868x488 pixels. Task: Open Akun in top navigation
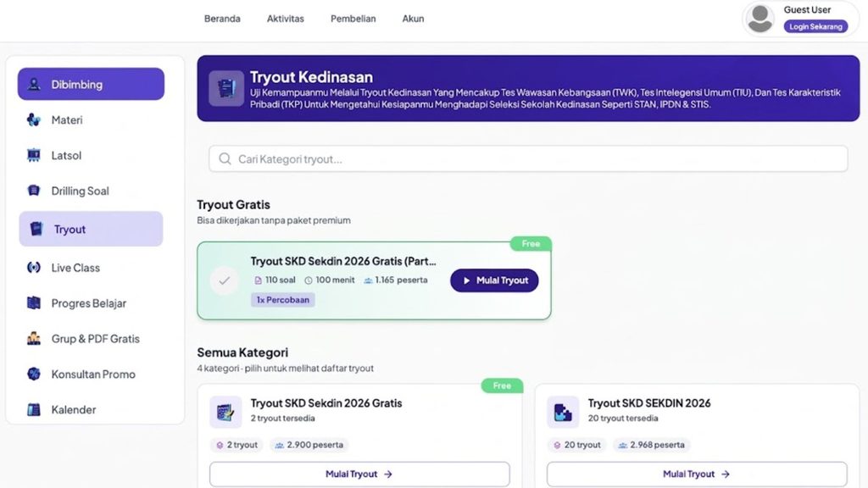pos(413,19)
